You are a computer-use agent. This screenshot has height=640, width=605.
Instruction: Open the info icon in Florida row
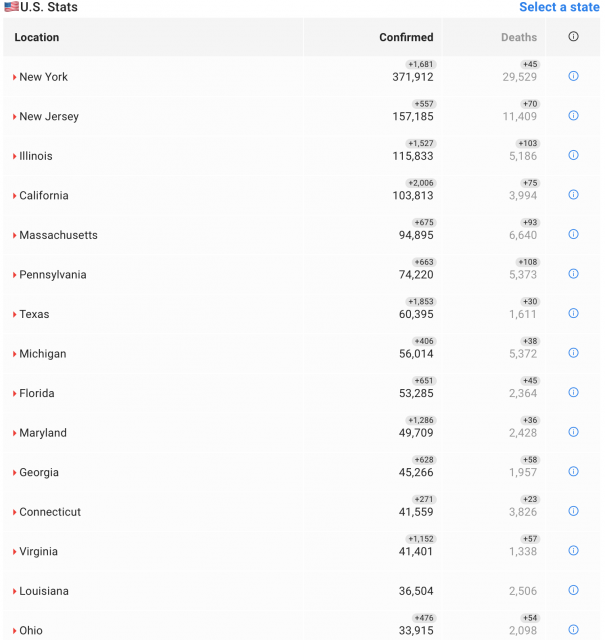[573, 392]
